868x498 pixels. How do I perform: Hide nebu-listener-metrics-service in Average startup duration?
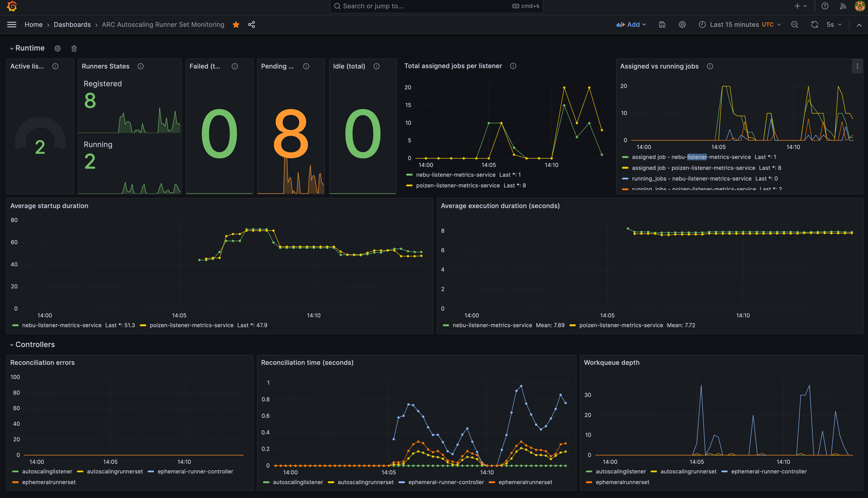[x=62, y=325]
